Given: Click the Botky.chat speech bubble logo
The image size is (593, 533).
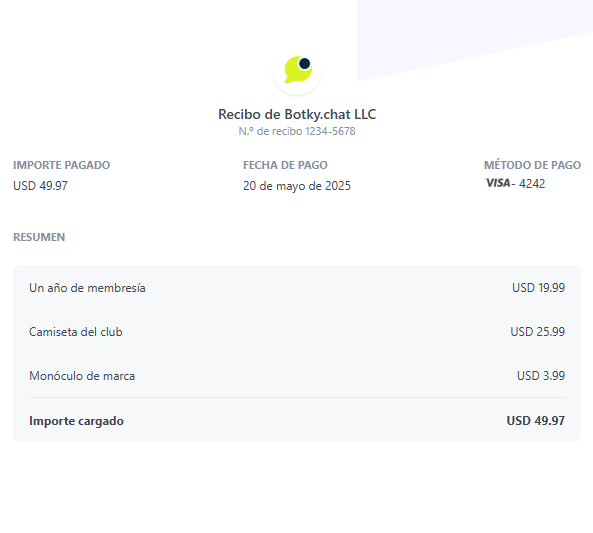Looking at the screenshot, I should (x=298, y=70).
